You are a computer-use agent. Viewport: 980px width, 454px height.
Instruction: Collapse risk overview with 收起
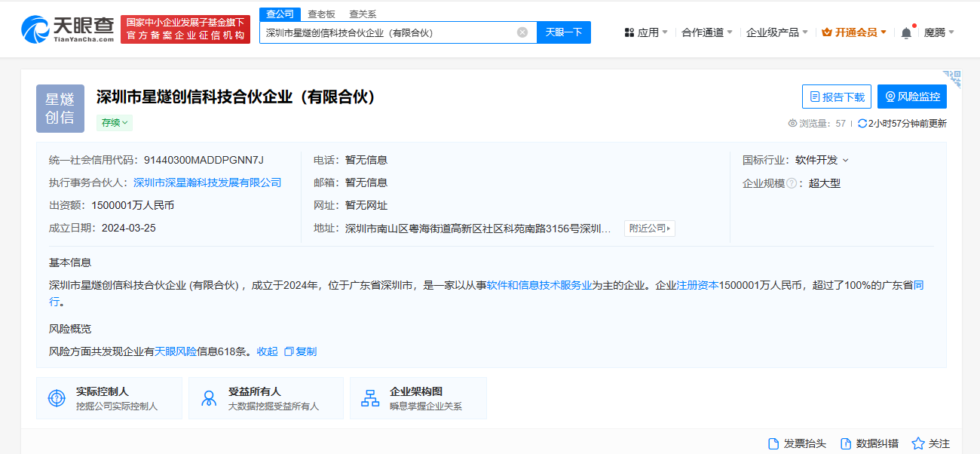[268, 351]
